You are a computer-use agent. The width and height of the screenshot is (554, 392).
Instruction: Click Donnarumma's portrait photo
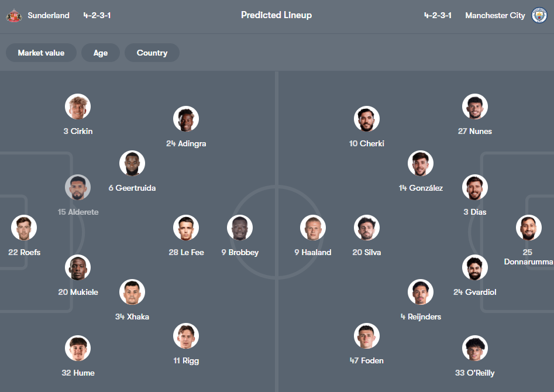(x=529, y=228)
